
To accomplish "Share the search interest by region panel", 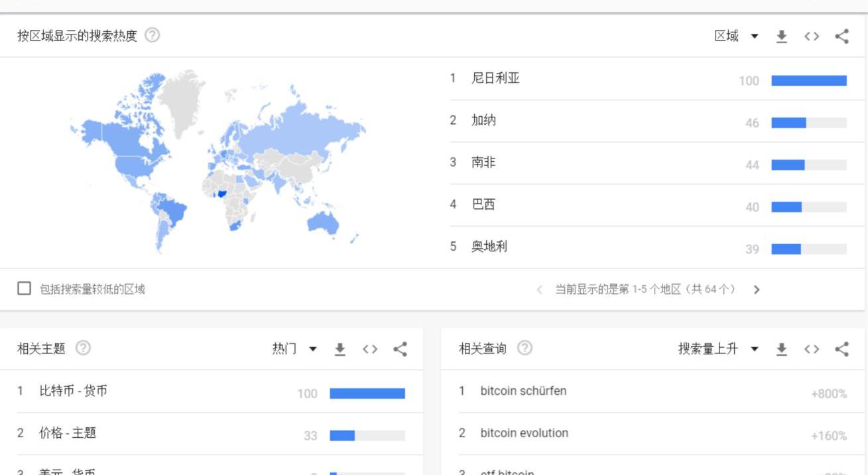I will [841, 36].
